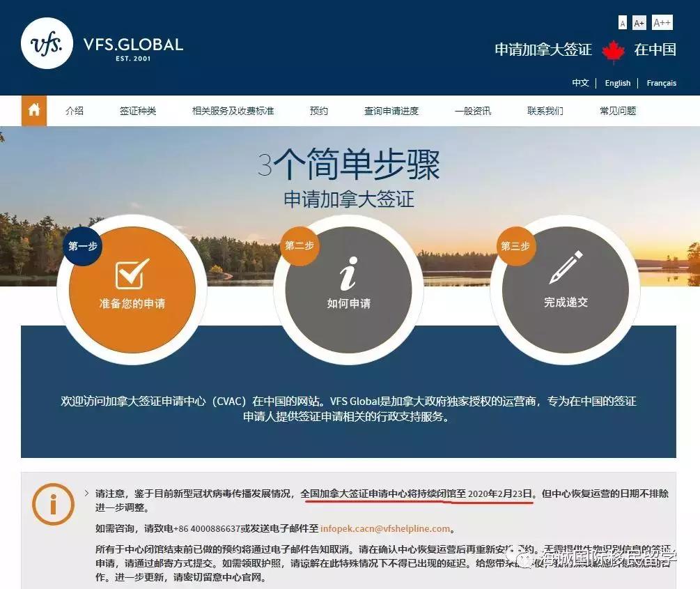Switch language to Français
Image resolution: width=700 pixels, height=589 pixels.
coord(661,83)
